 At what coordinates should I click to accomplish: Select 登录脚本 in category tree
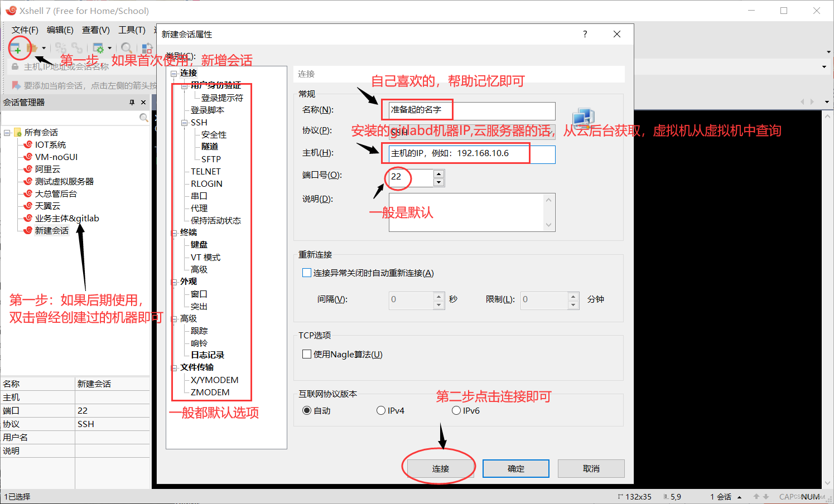pos(208,110)
